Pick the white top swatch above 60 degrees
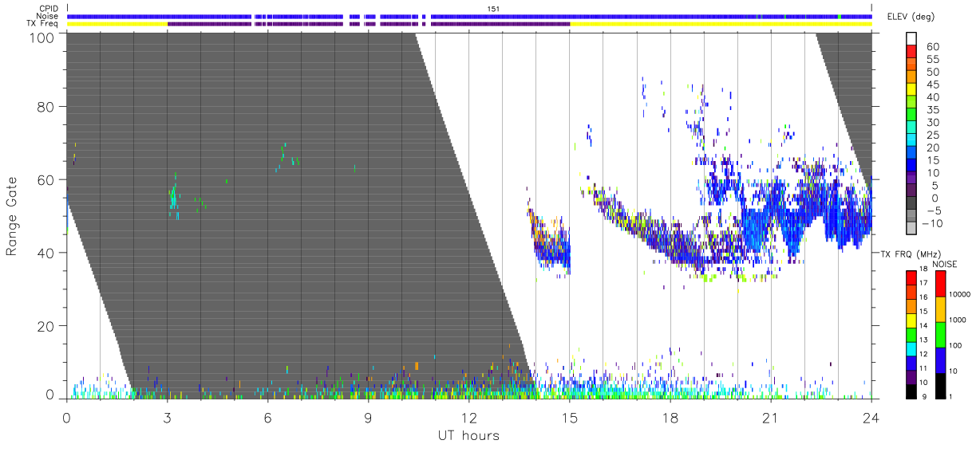980x452 pixels. click(x=911, y=40)
